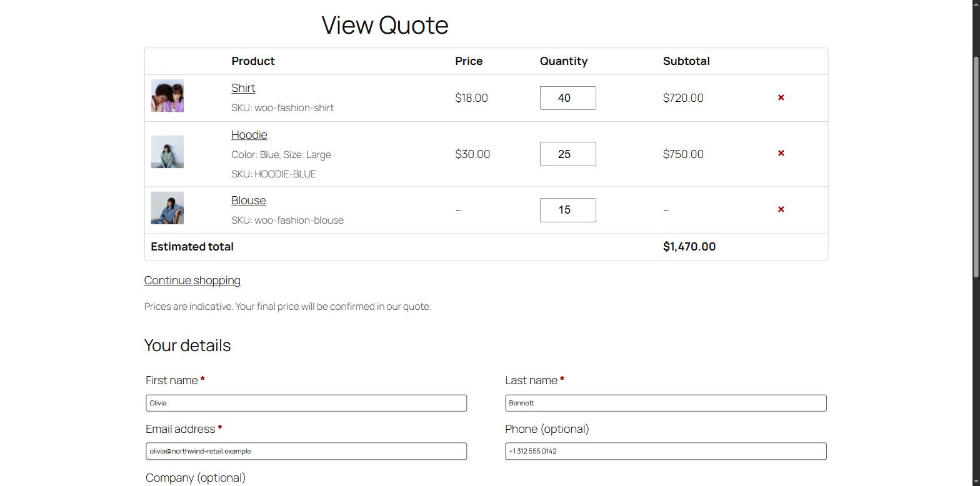The width and height of the screenshot is (980, 486).
Task: Select the SKU: woo-fashion-shirt text
Action: click(x=282, y=108)
